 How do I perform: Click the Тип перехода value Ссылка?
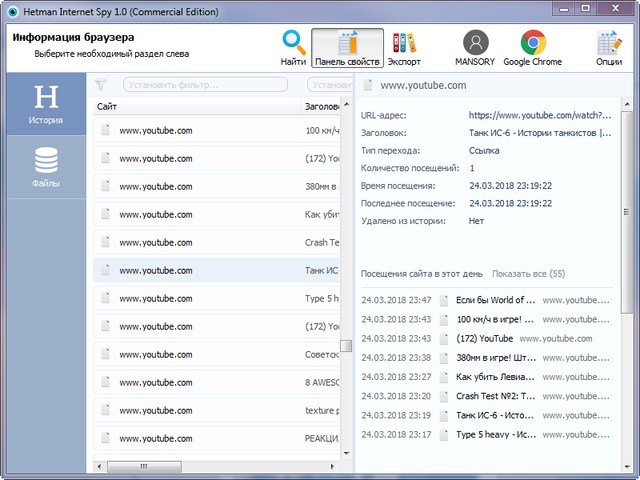point(484,151)
